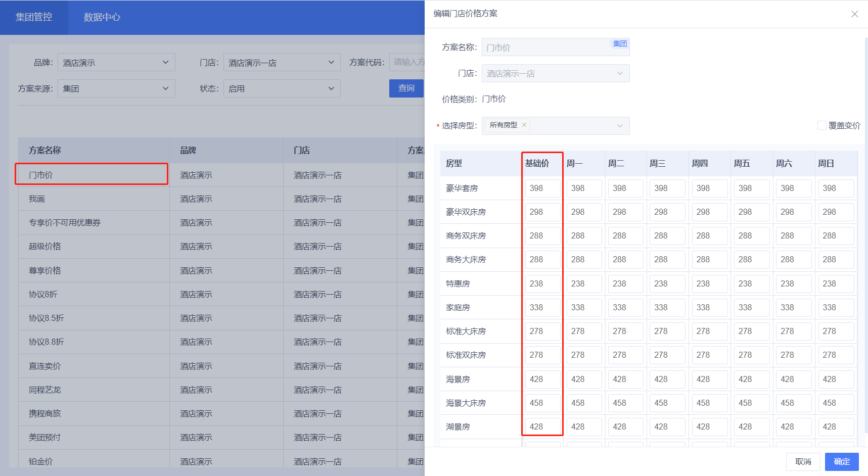The height and width of the screenshot is (476, 868).
Task: Click the 周四 price field for 家庭房
Action: click(x=710, y=307)
